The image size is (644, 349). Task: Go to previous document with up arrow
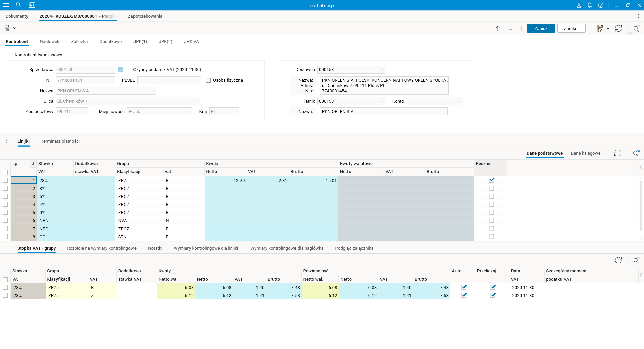(498, 29)
